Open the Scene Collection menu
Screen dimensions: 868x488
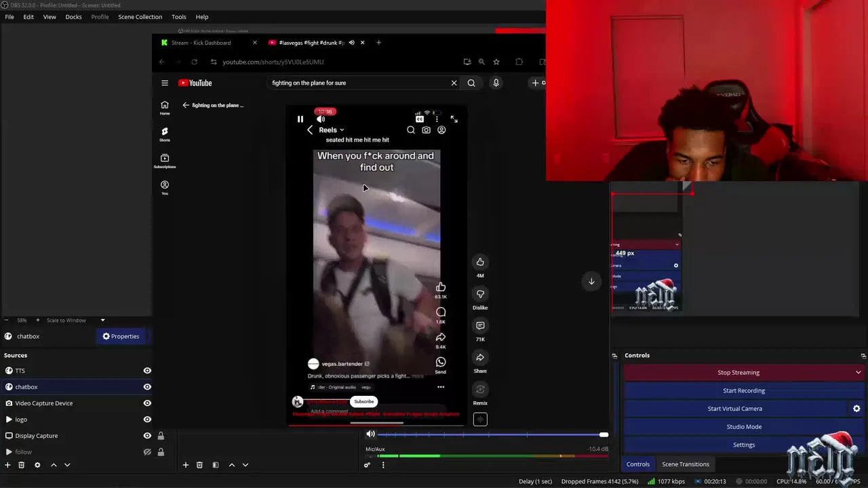coord(140,17)
